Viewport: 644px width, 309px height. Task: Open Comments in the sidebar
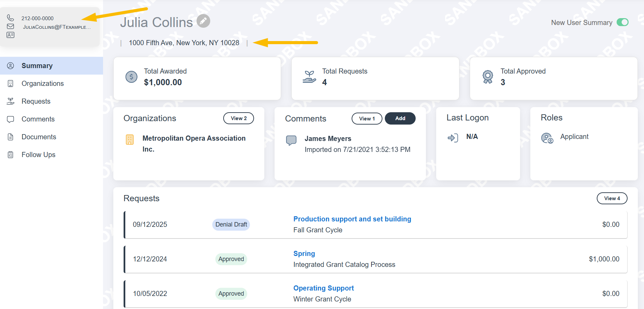point(51,119)
